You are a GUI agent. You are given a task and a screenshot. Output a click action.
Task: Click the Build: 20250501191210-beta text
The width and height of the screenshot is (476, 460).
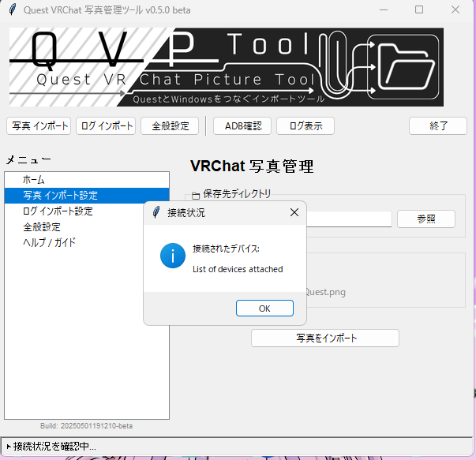pyautogui.click(x=86, y=426)
